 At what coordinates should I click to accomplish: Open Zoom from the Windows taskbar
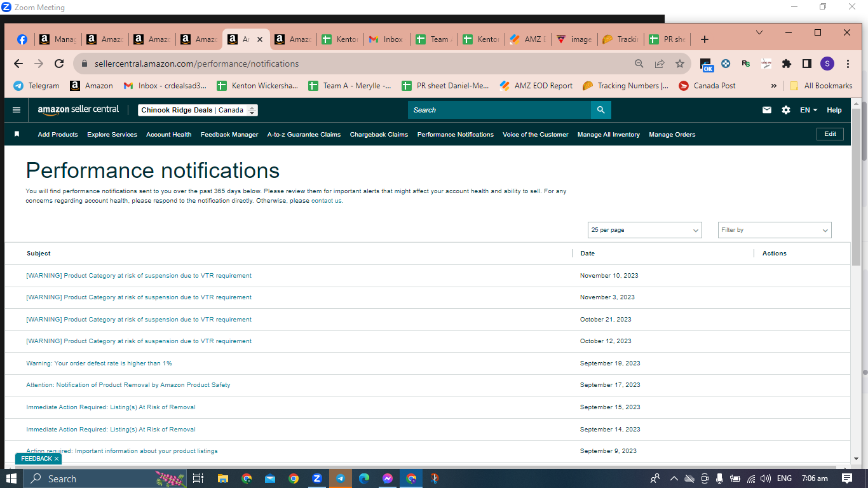(317, 478)
